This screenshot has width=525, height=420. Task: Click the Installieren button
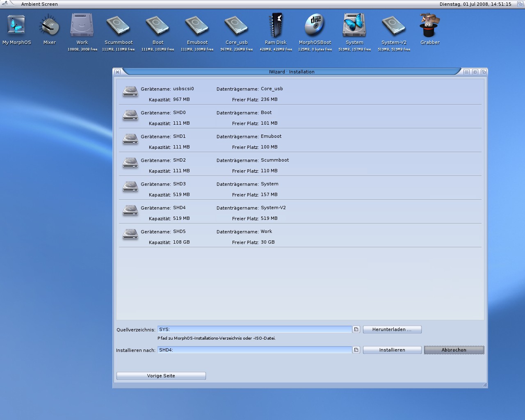pyautogui.click(x=392, y=350)
